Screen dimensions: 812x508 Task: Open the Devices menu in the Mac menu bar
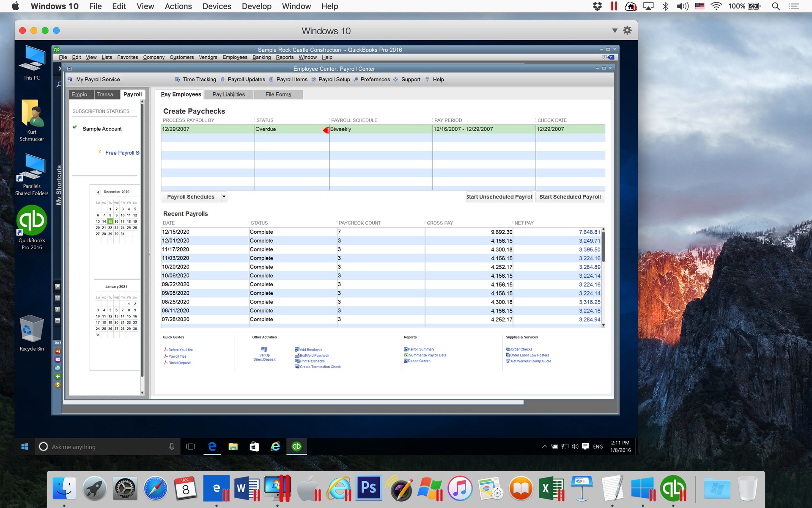pos(217,6)
